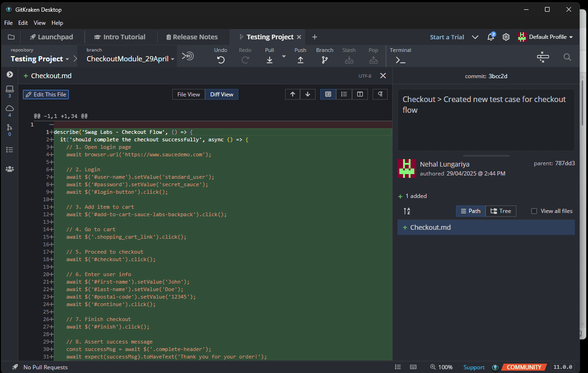Screen dimensions: 588x373
Task: Open activity log list icon in status bar
Action: point(397,367)
